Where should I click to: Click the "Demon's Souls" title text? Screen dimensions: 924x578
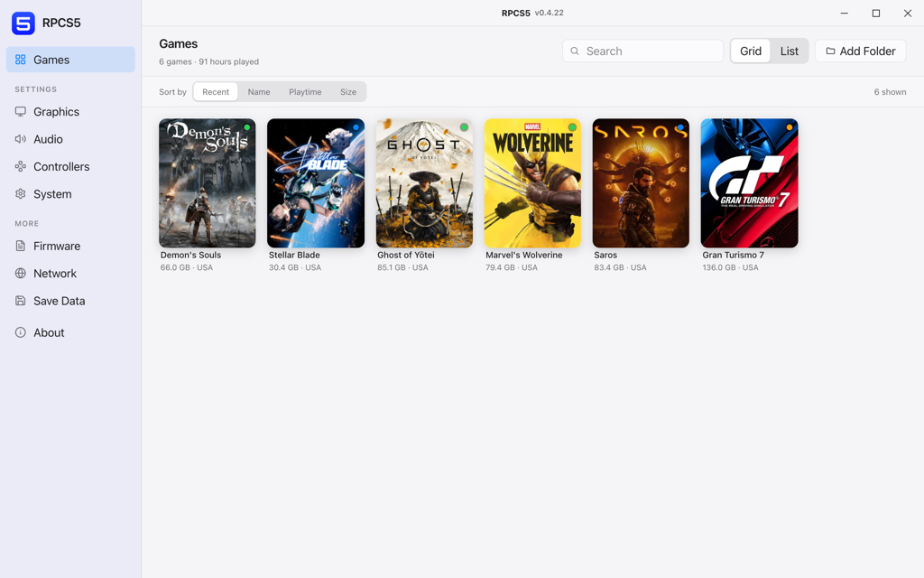(x=191, y=255)
